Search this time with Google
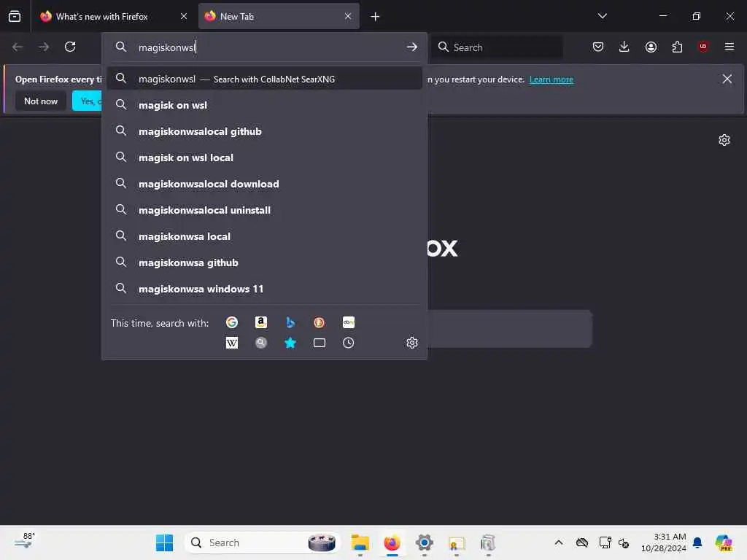The width and height of the screenshot is (747, 560). [231, 322]
